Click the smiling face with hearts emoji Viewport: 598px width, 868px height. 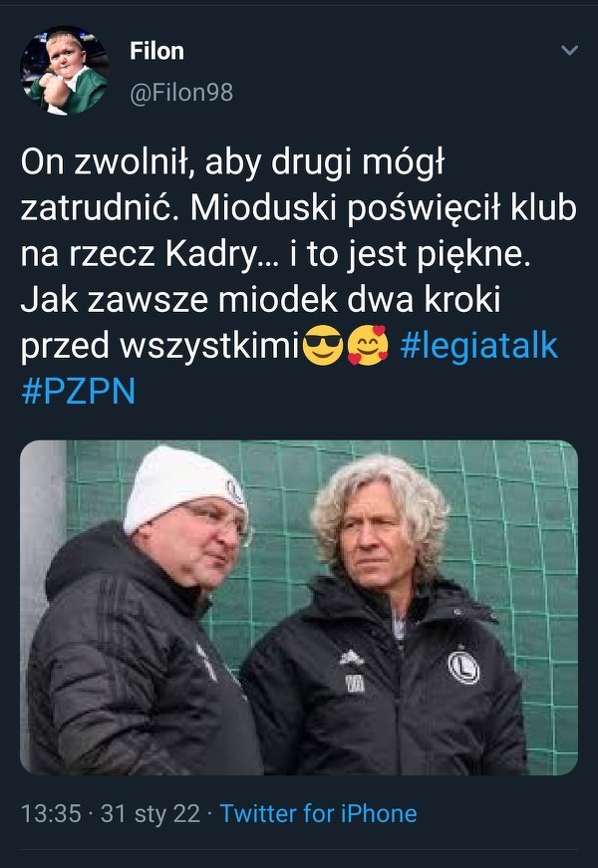(x=368, y=346)
